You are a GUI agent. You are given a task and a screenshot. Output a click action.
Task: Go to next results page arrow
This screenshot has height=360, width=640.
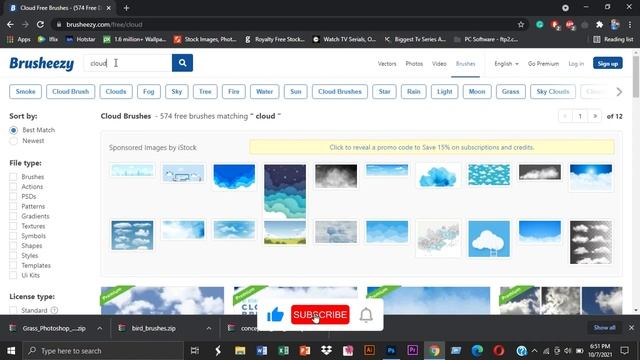click(x=595, y=116)
